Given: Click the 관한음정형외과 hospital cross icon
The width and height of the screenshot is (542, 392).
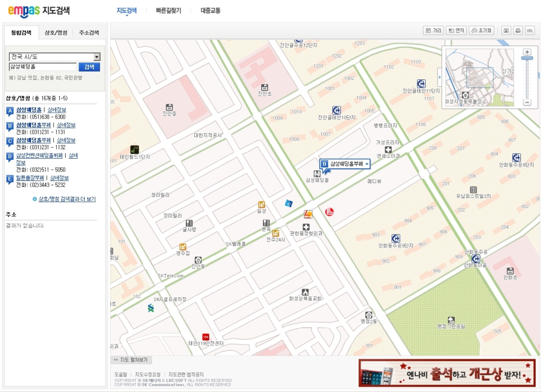Looking at the screenshot, I should tap(306, 227).
